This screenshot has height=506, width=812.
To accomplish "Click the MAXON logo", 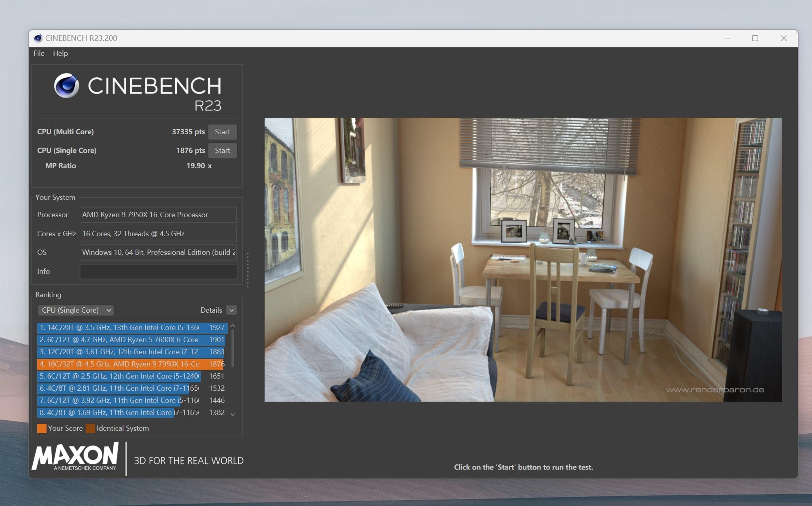I will (x=75, y=456).
